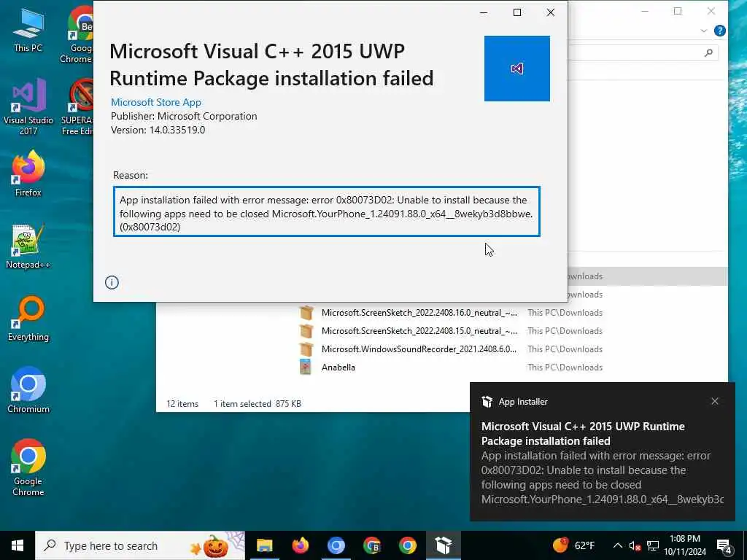This screenshot has width=747, height=560.
Task: Click the Visual Studio package logo tile
Action: pyautogui.click(x=517, y=69)
